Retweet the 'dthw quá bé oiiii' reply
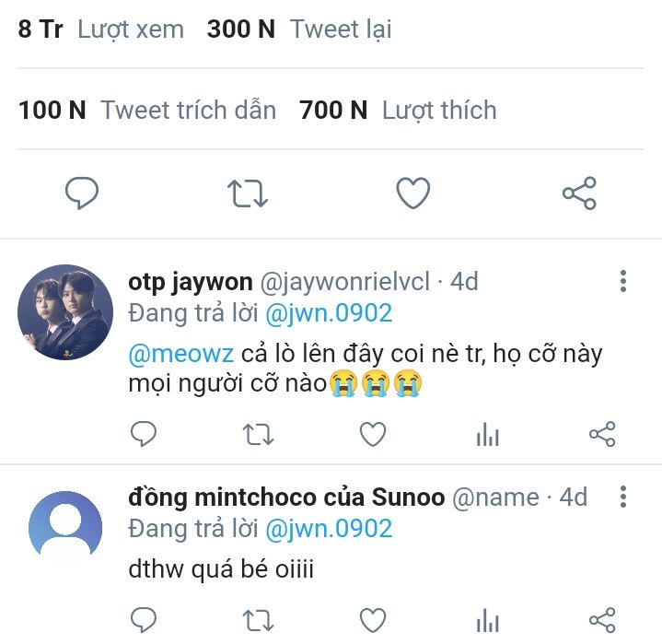662x644 pixels. (258, 619)
